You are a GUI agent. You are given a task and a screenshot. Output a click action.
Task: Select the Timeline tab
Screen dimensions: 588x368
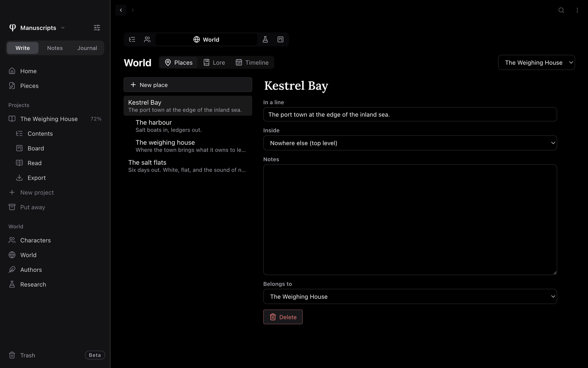tap(252, 63)
